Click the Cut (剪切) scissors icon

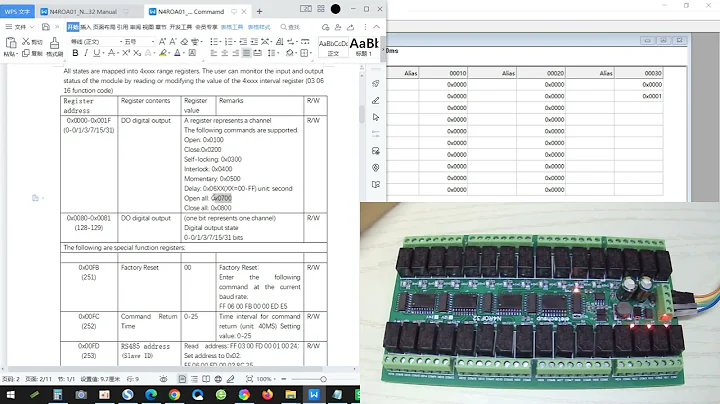26,41
